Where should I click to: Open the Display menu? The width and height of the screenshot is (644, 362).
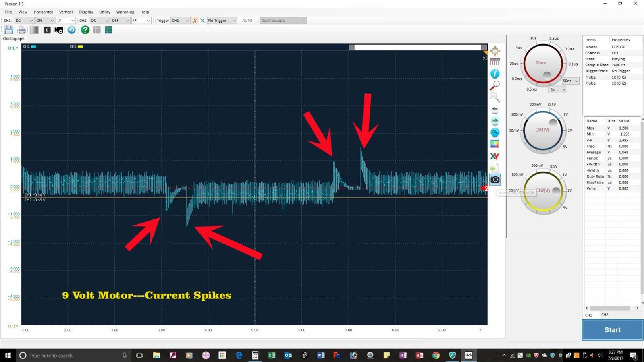tap(86, 12)
